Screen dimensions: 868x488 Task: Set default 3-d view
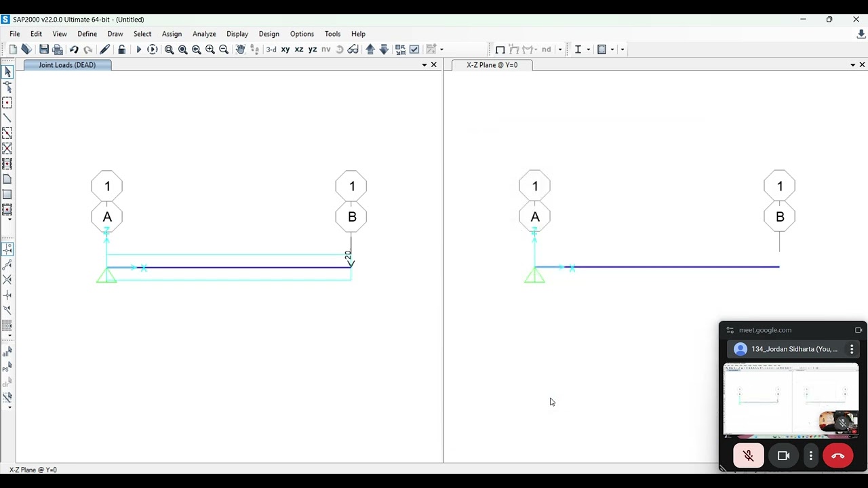(271, 49)
